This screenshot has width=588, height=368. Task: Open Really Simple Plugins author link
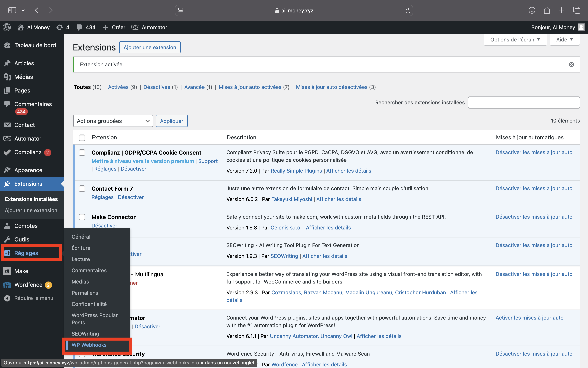point(296,171)
